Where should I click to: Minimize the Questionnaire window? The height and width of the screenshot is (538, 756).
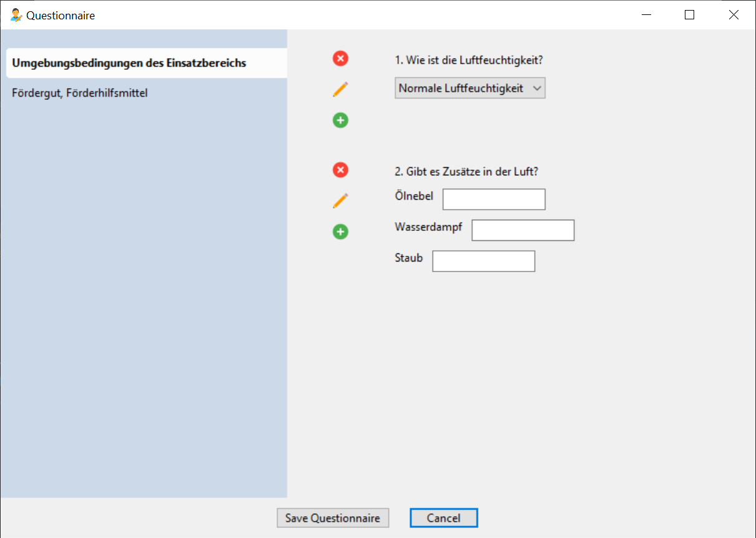click(x=648, y=15)
